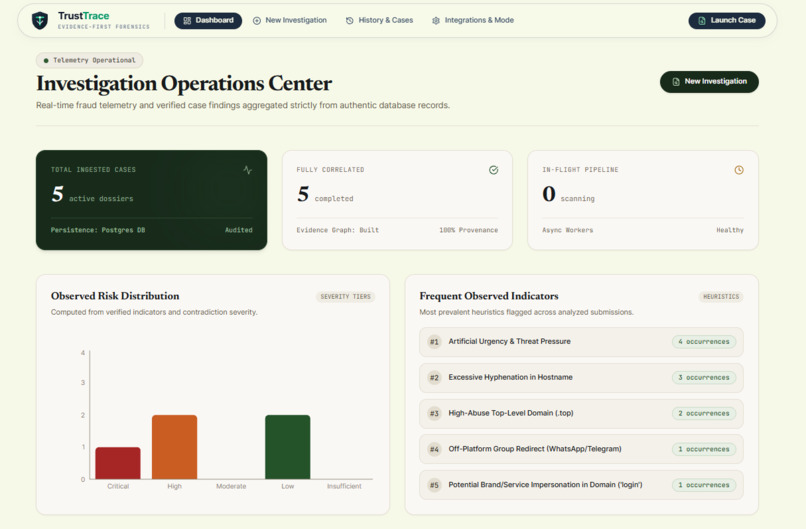Screen dimensions: 806x529
Task: Click the #5 rank badge
Action: 434,485
